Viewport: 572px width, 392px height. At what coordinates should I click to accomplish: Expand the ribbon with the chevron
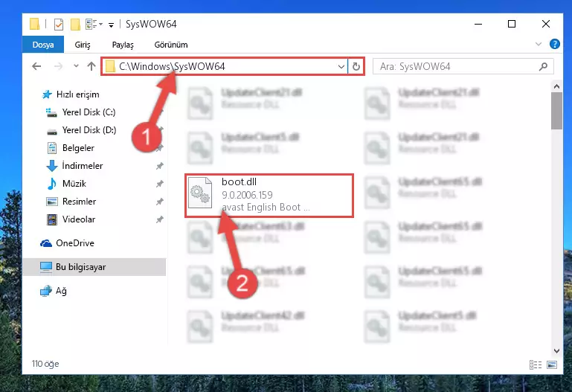538,44
